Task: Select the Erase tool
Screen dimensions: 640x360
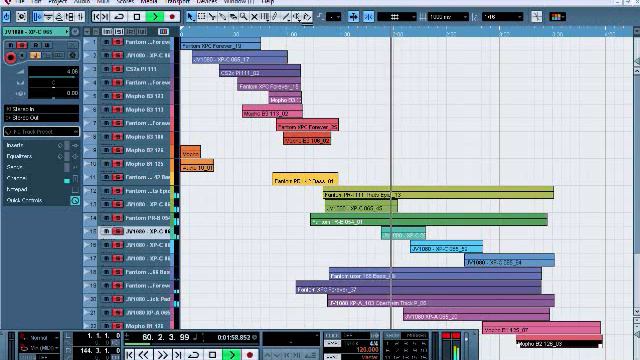Action: tap(233, 17)
